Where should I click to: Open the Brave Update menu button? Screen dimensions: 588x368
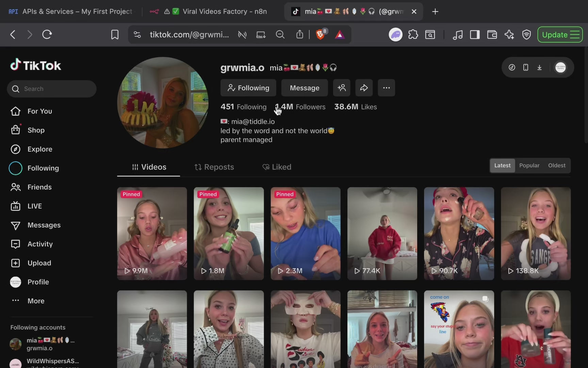point(560,35)
